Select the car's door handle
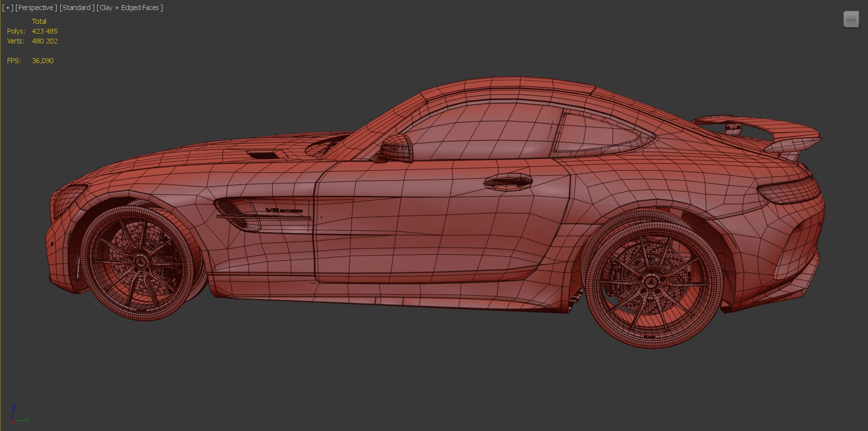 point(508,182)
